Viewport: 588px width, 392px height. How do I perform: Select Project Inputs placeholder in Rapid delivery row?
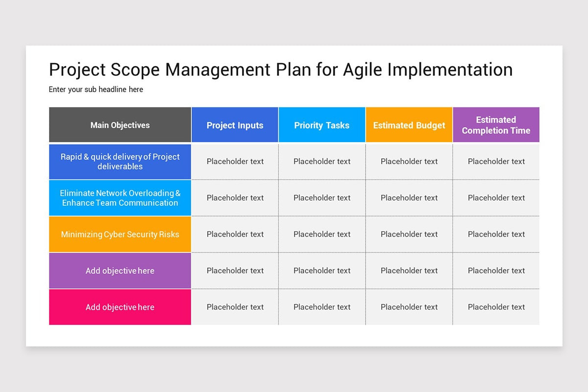pos(235,162)
